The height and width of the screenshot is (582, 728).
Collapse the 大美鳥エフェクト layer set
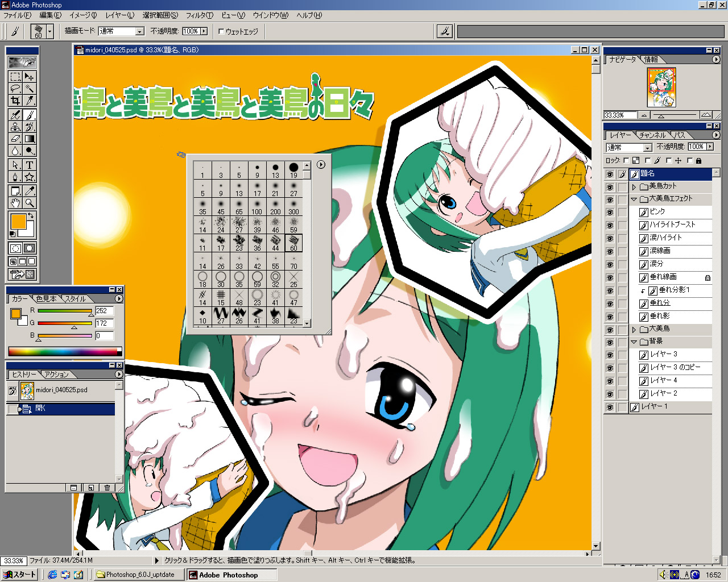click(x=634, y=199)
